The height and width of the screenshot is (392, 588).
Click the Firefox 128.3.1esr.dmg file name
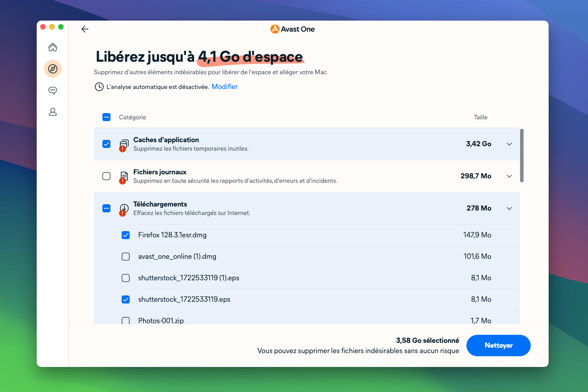[x=172, y=235]
